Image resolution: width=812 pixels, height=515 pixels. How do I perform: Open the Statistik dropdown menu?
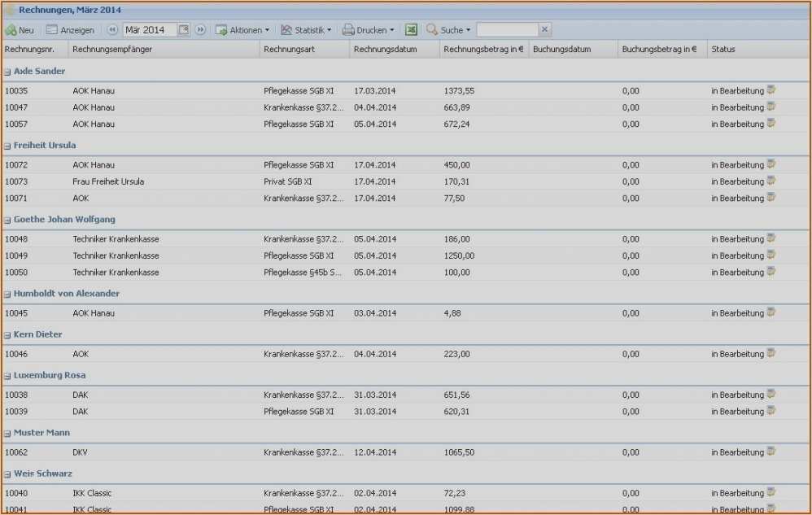pos(306,30)
